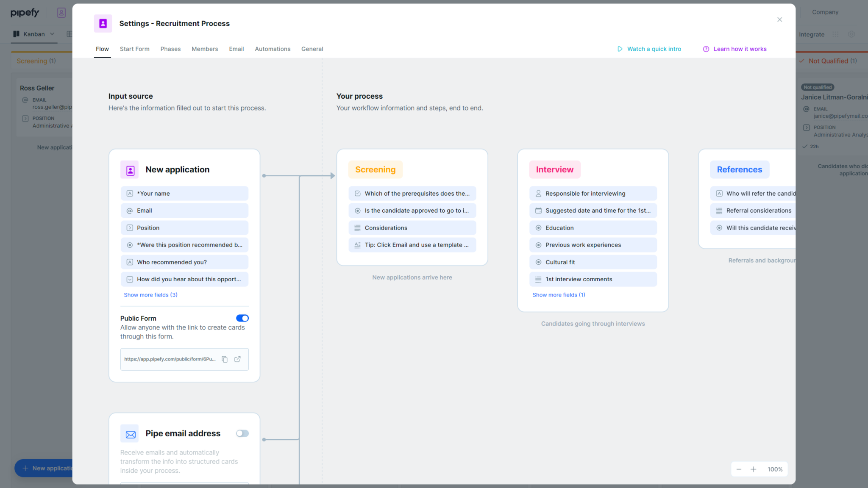Copy the public form link
This screenshot has width=868, height=488.
click(225, 359)
